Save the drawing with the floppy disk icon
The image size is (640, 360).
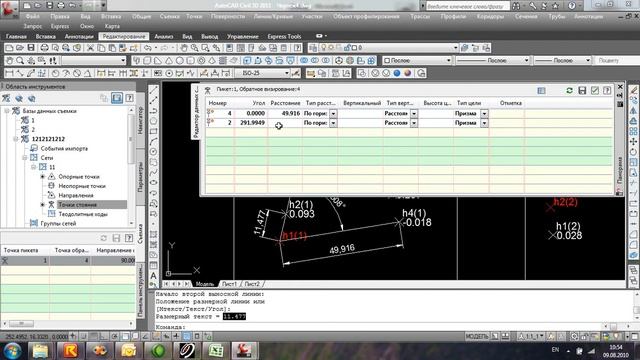[31, 48]
